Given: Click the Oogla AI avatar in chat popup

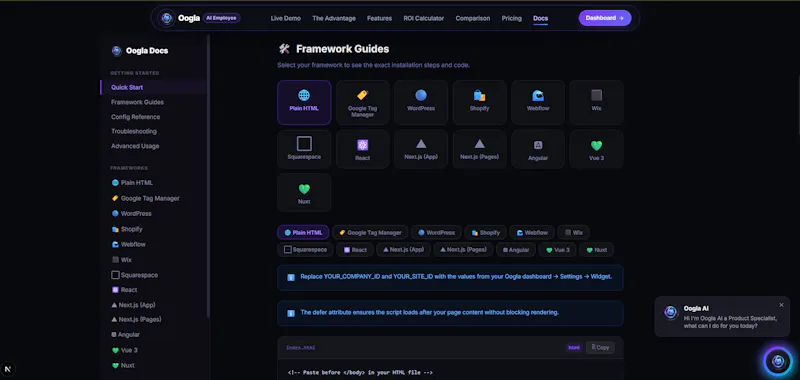Looking at the screenshot, I should (671, 313).
